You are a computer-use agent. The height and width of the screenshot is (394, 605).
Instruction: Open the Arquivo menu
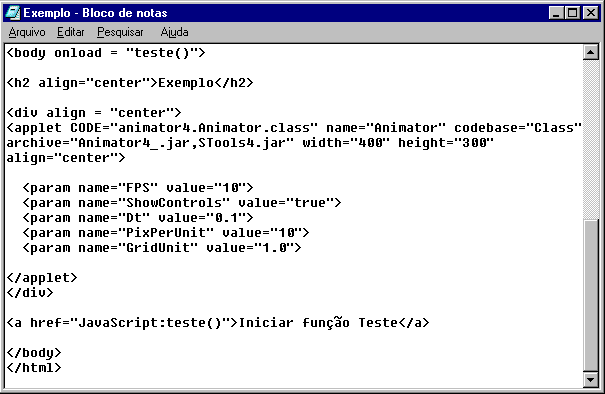point(27,32)
